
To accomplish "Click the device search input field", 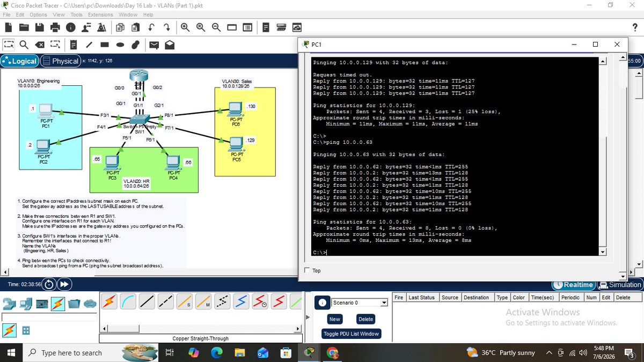I will click(x=48, y=317).
